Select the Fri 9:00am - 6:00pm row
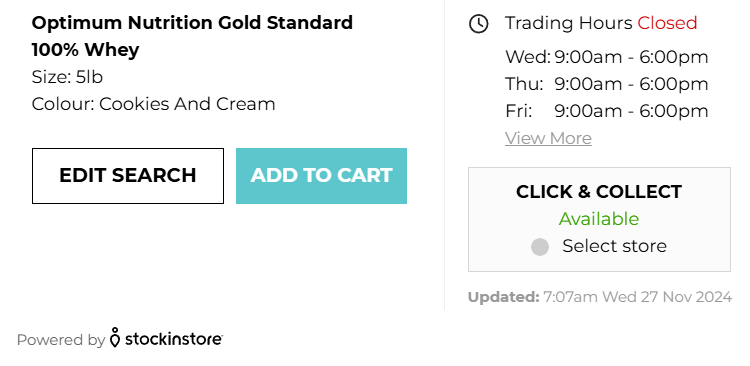750x366 pixels. (x=607, y=111)
